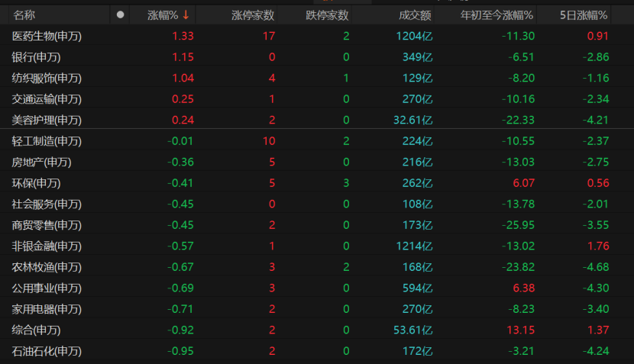Click the 32.61亿 turnover cell
634x364 pixels.
[x=412, y=120]
